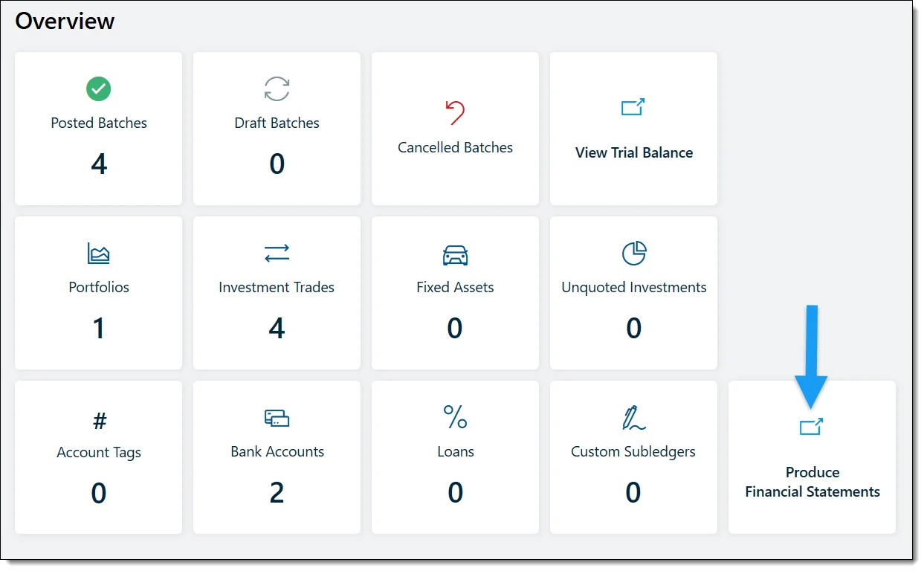This screenshot has height=571, width=924.
Task: Click the Unquoted Investments pie chart icon
Action: click(x=633, y=254)
